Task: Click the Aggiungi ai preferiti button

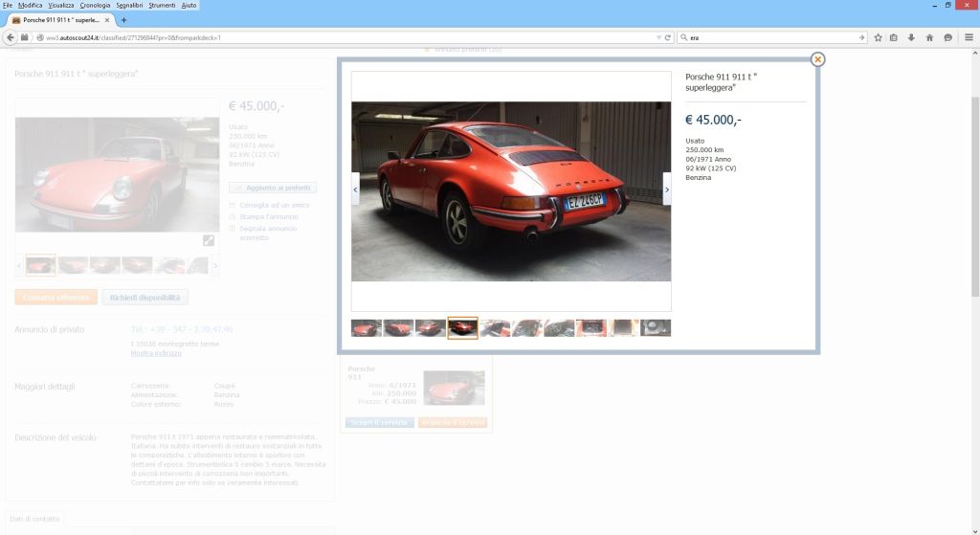Action: click(273, 188)
